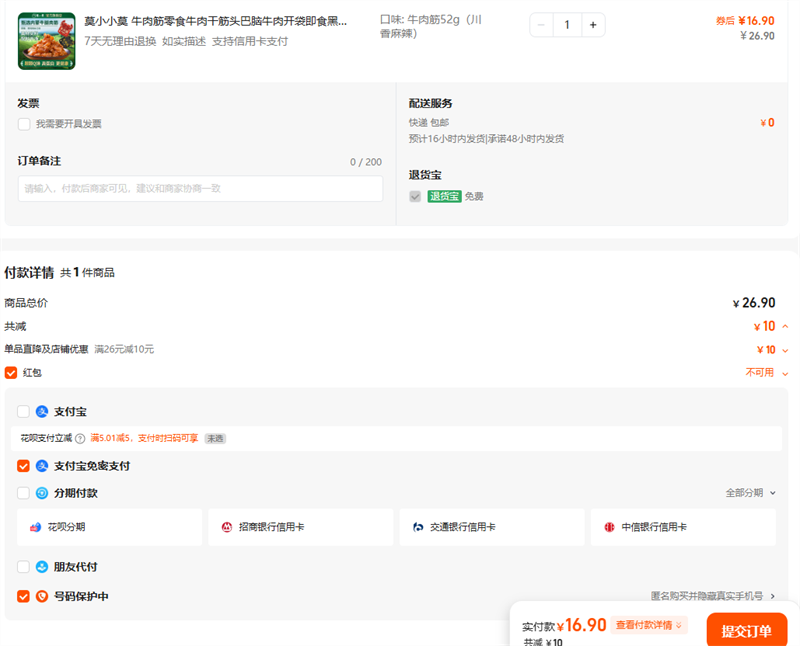Check the 分期付款 installment payment checkbox
Image resolution: width=800 pixels, height=646 pixels.
pyautogui.click(x=24, y=493)
